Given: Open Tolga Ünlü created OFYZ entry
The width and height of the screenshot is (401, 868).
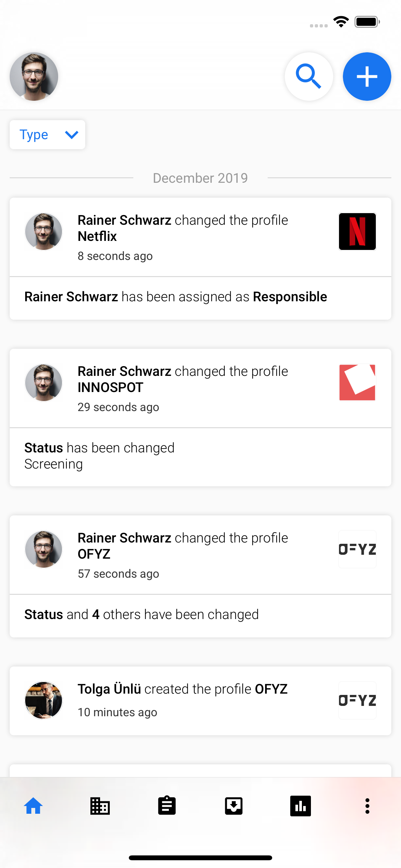Looking at the screenshot, I should tap(200, 700).
